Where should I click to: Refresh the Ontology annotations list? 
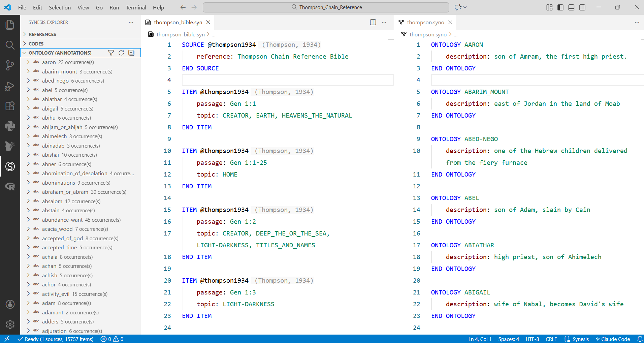(121, 53)
